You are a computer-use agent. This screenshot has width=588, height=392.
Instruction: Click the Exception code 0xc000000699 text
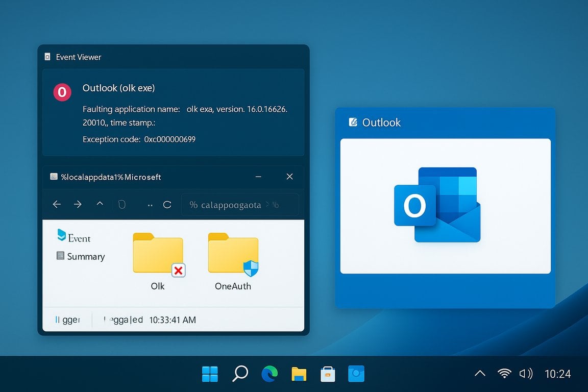point(139,139)
